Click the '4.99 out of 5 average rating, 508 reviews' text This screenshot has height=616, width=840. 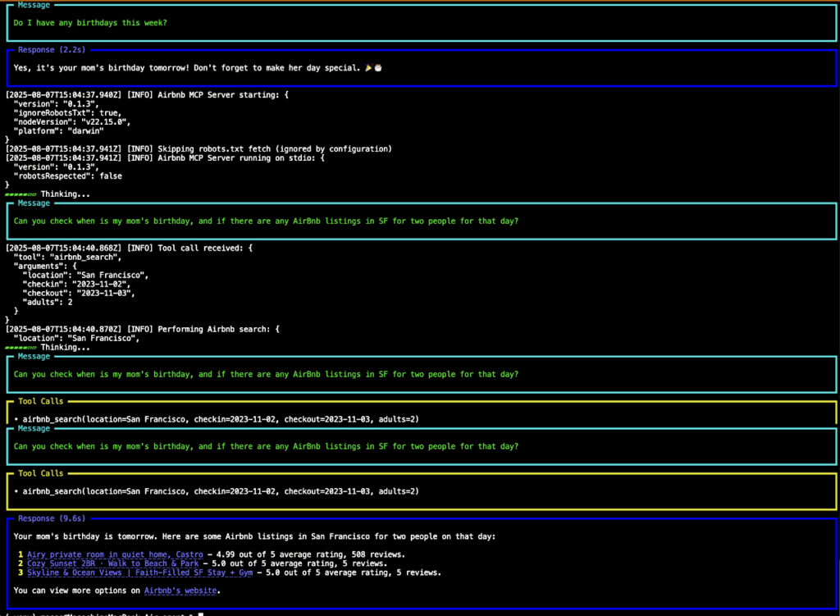click(311, 554)
